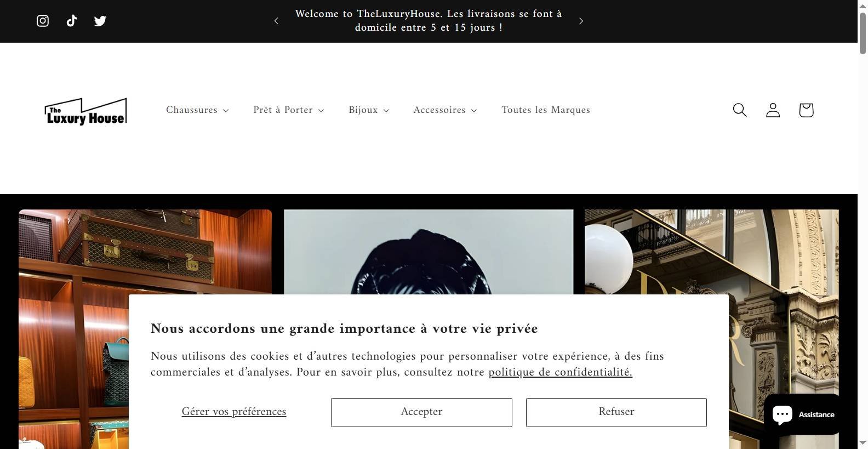The height and width of the screenshot is (449, 868).
Task: Accept cookies with the Accepter button
Action: [x=421, y=412]
